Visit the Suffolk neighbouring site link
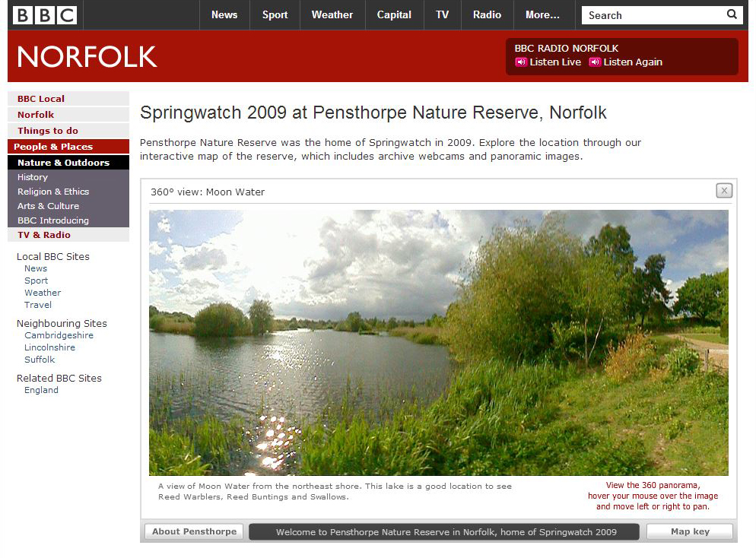This screenshot has width=756, height=558. (x=40, y=360)
